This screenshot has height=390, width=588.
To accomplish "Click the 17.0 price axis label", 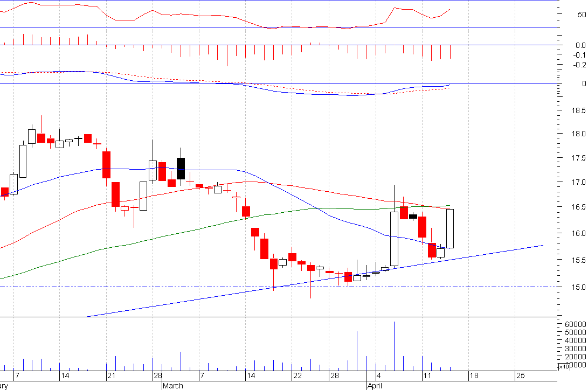I will coord(579,183).
